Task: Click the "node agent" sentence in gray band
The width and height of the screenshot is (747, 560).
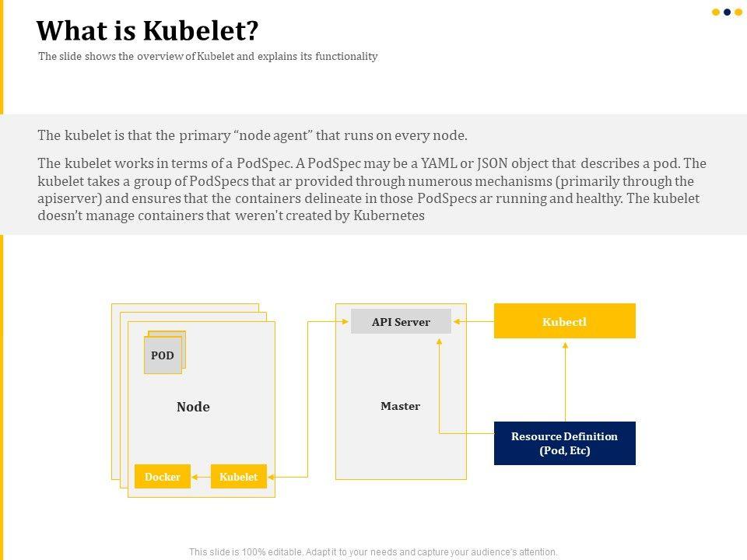Action: click(252, 135)
